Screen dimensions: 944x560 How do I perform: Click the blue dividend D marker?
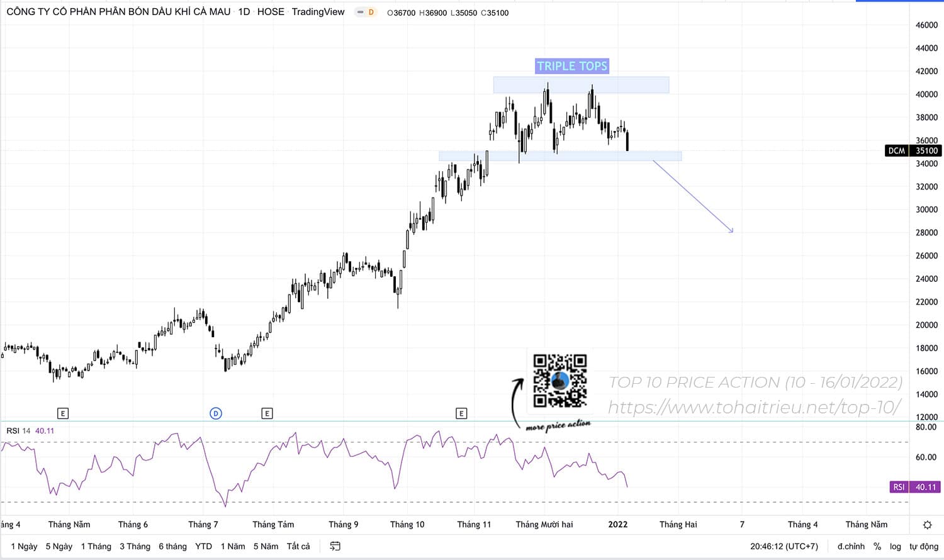click(216, 413)
